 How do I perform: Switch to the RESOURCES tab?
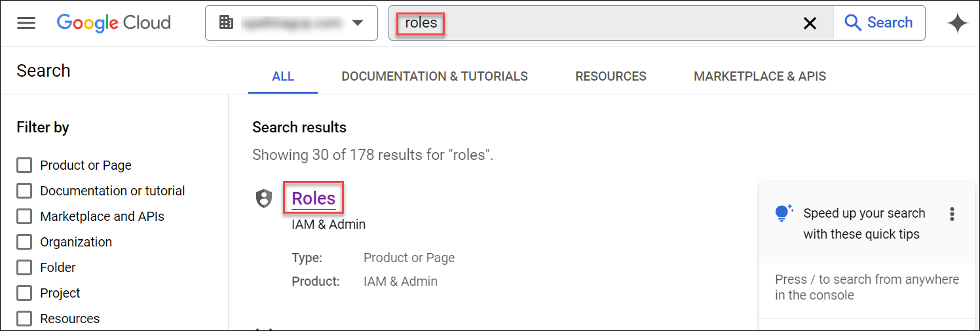(x=611, y=77)
